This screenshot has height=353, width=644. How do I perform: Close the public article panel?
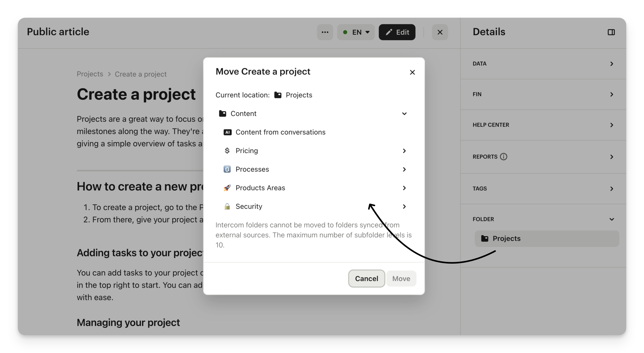(x=440, y=32)
